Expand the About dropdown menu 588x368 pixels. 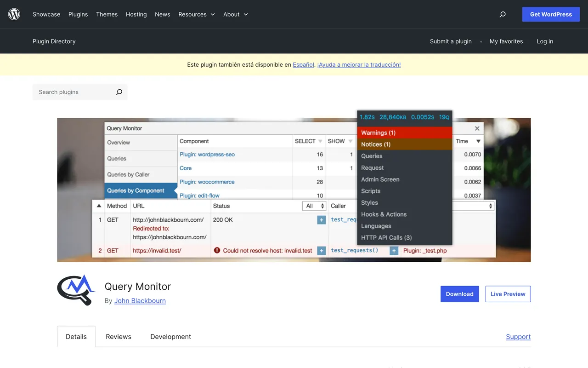click(236, 14)
